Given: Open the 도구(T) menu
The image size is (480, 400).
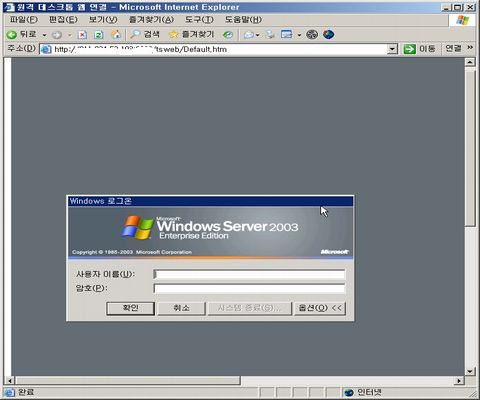Looking at the screenshot, I should [199, 20].
